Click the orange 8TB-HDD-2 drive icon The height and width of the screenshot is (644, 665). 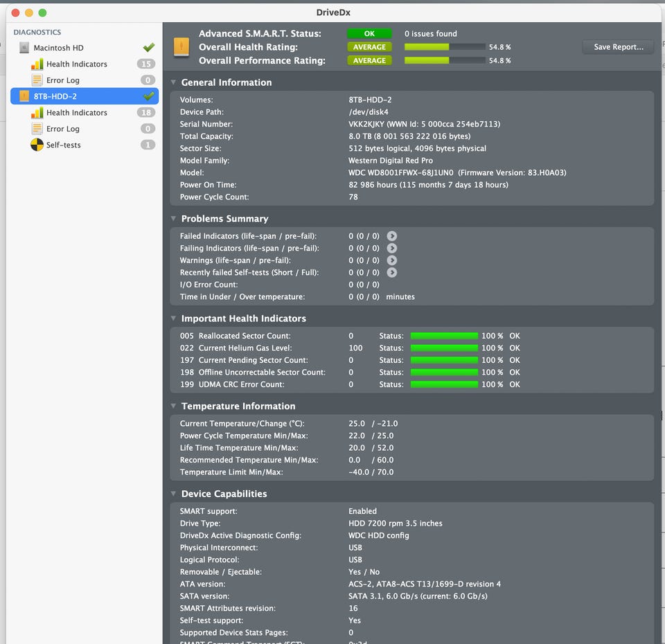tap(24, 96)
